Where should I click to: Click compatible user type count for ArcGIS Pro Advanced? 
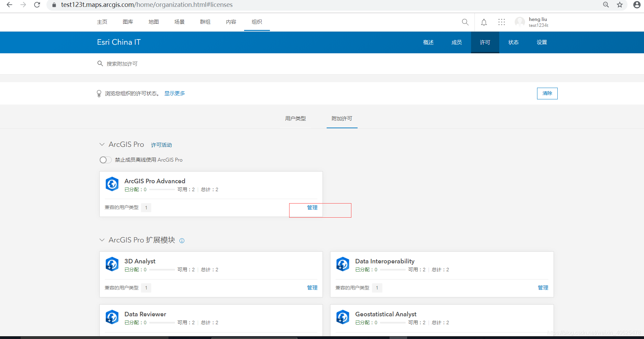coord(146,208)
